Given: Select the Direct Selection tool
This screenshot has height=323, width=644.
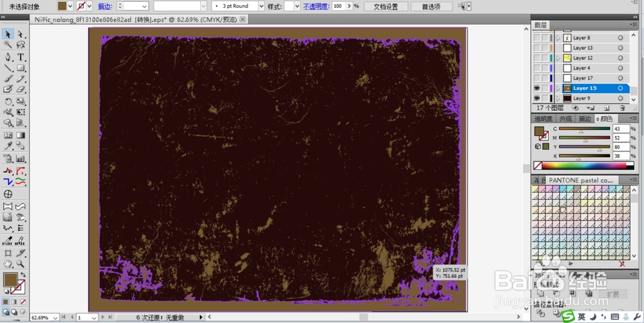Looking at the screenshot, I should (x=21, y=34).
